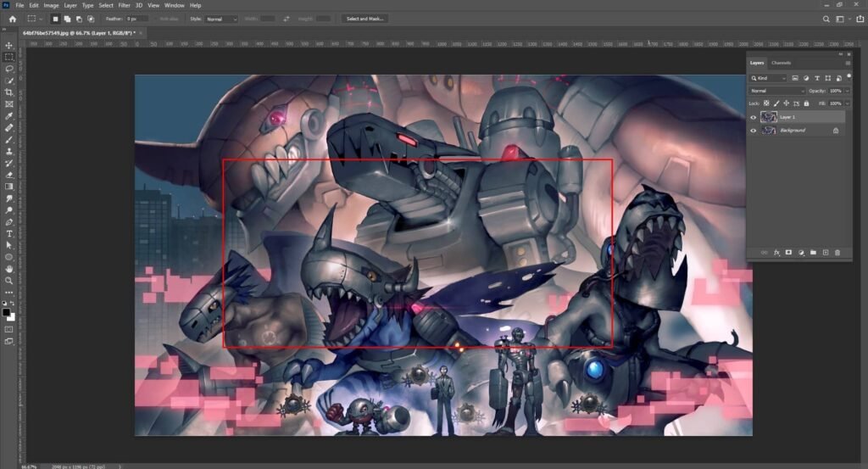Choose Intersect with selection mode
Screen dimensions: 868x469
pyautogui.click(x=91, y=19)
